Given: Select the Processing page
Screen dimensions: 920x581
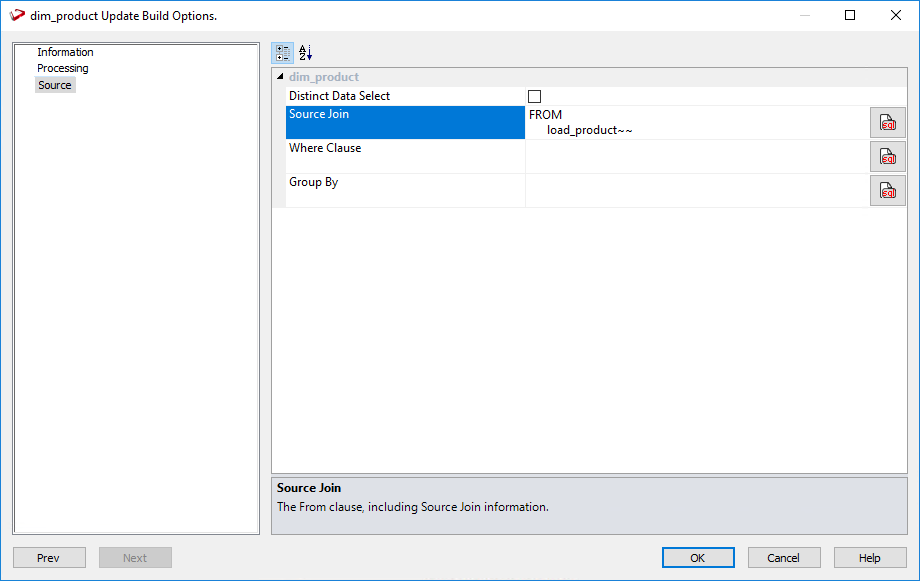Looking at the screenshot, I should (x=63, y=68).
